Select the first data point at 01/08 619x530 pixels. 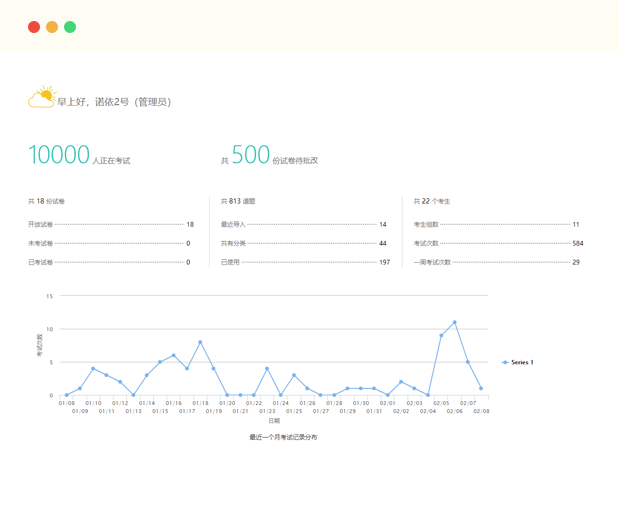click(x=66, y=395)
